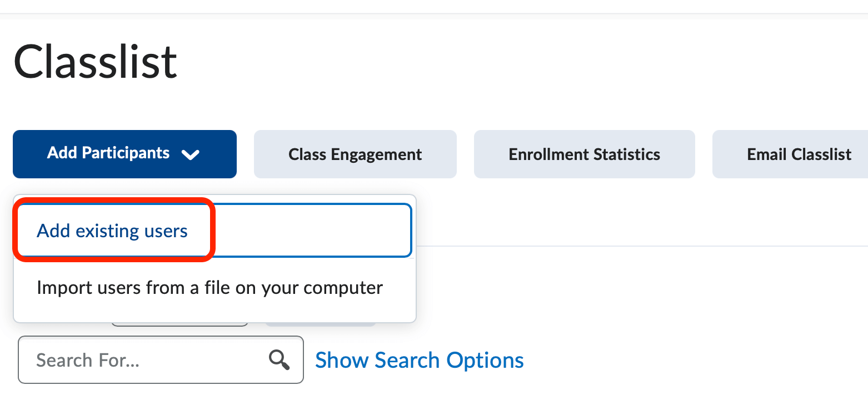The width and height of the screenshot is (868, 410).
Task: Choose "Import users from a file on your computer"
Action: (x=209, y=287)
